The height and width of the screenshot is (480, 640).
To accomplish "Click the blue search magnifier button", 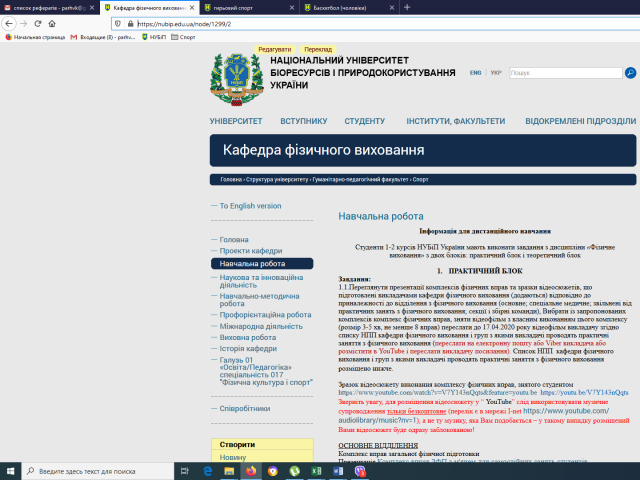I will (x=630, y=73).
